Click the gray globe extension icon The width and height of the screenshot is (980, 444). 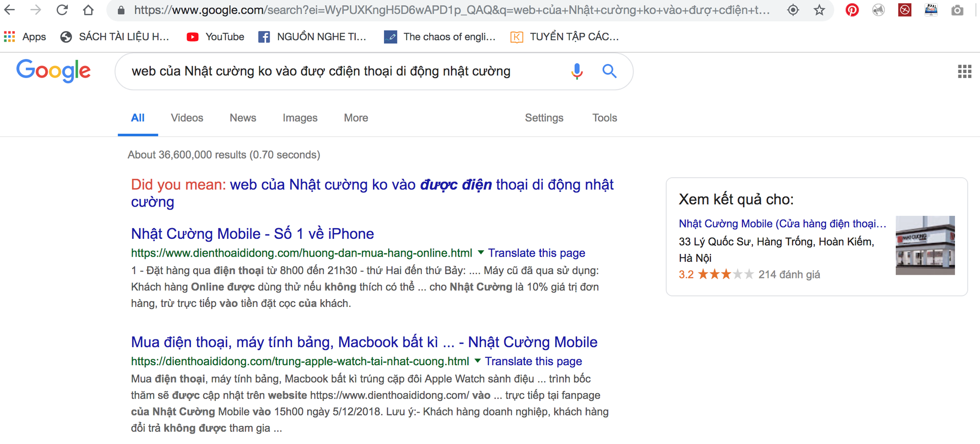[879, 10]
